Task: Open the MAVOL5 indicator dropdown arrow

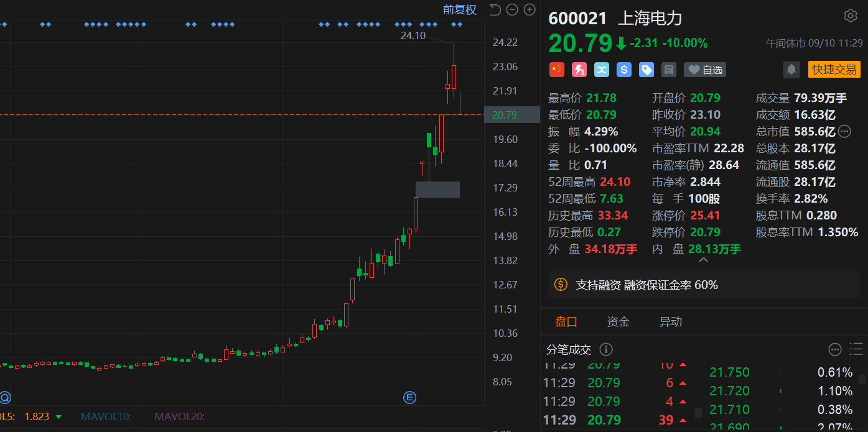Action: click(x=58, y=417)
